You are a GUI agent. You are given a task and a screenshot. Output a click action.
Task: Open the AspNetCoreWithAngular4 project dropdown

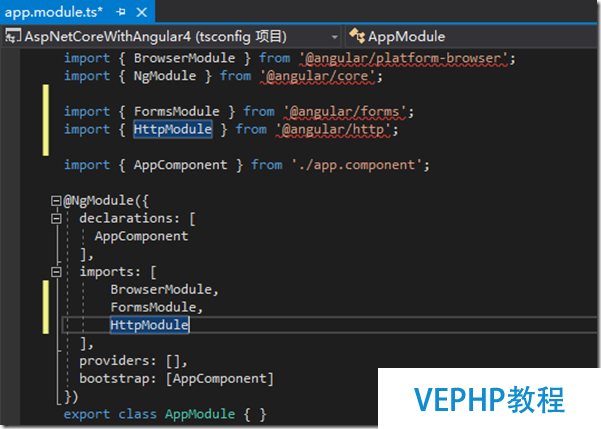(x=334, y=37)
